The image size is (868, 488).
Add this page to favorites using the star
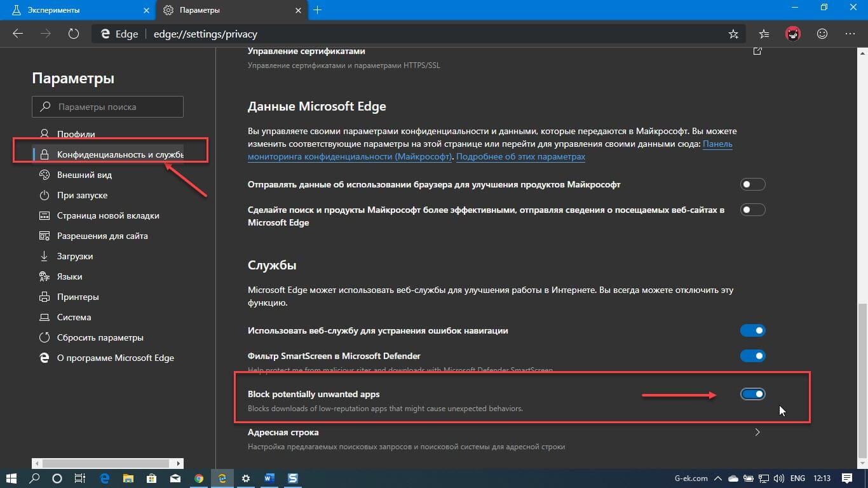(733, 34)
